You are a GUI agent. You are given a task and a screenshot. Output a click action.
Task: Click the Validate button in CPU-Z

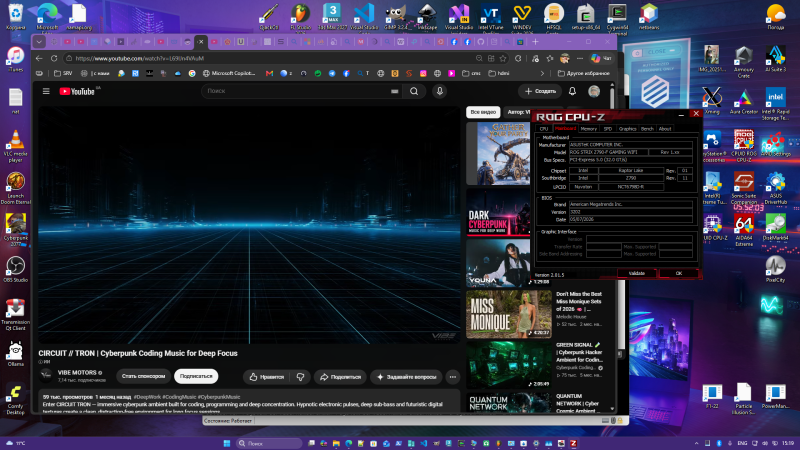(x=637, y=273)
